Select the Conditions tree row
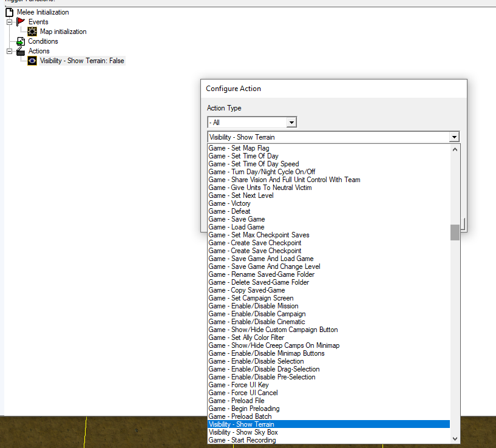 click(x=42, y=41)
